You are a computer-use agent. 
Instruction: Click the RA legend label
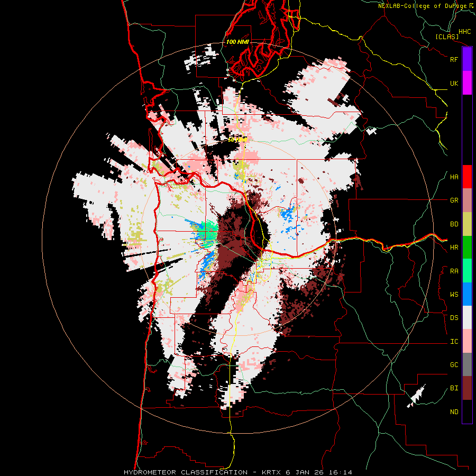[x=454, y=271]
